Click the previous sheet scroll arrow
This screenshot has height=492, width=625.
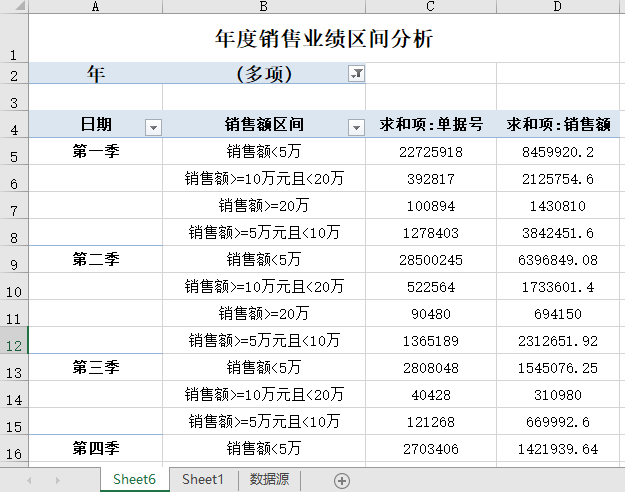tap(29, 480)
